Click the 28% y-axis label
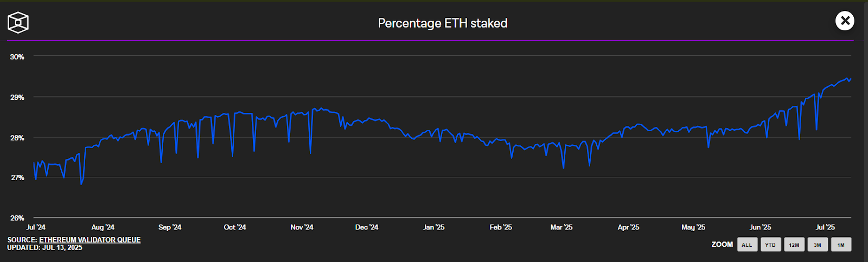 click(x=17, y=138)
